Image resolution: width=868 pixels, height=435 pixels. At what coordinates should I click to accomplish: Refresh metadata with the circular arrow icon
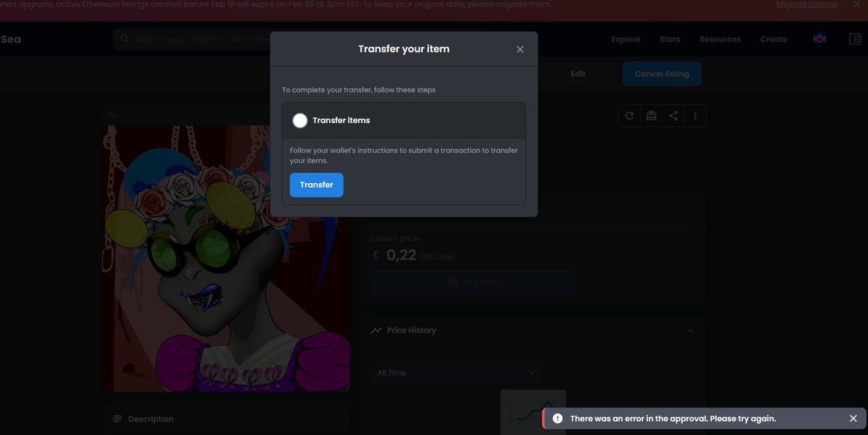coord(629,116)
